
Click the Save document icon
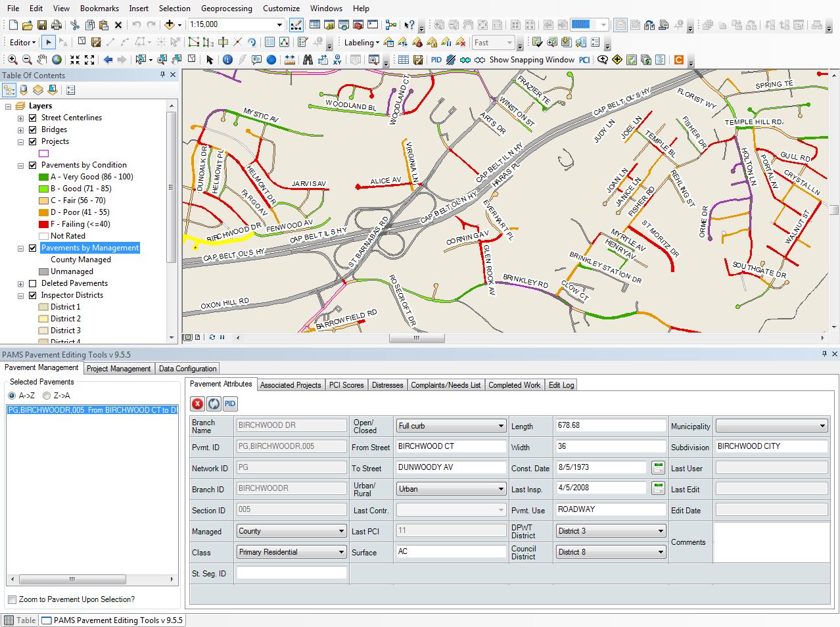point(42,25)
